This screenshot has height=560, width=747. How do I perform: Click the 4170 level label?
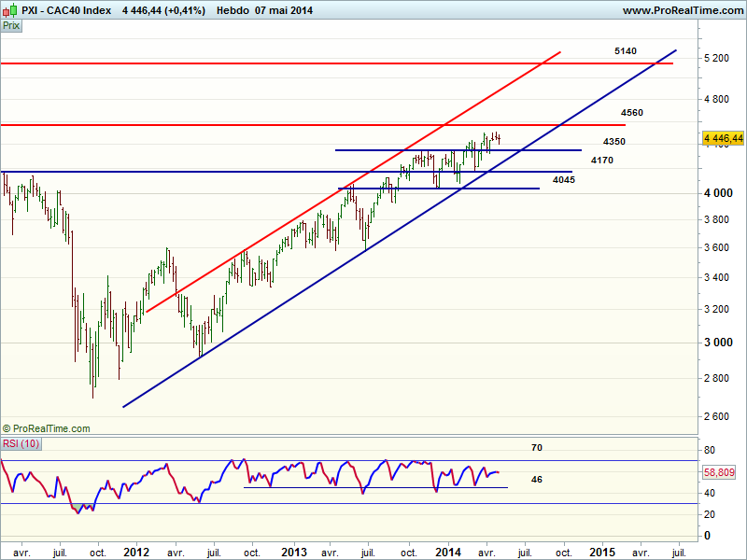[601, 161]
